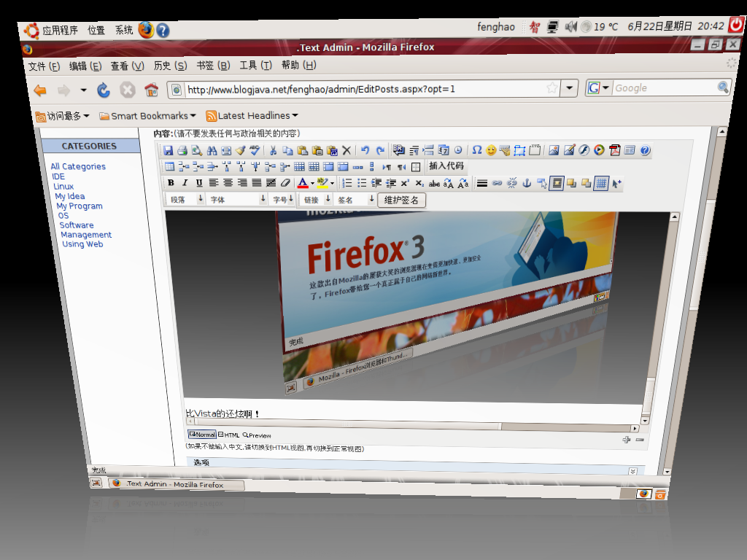Toggle Italic formatting
Screen dimensions: 747x560
(185, 183)
